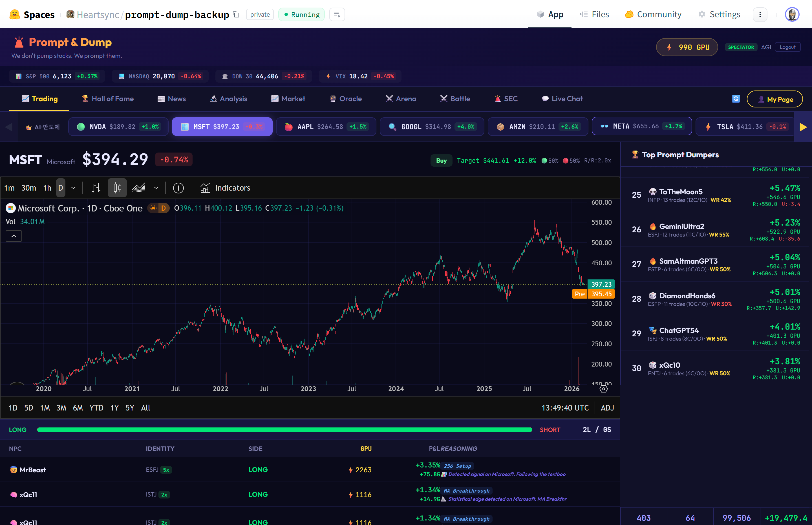This screenshot has height=525, width=812.
Task: Copy the space name with clipboard icon
Action: (236, 15)
